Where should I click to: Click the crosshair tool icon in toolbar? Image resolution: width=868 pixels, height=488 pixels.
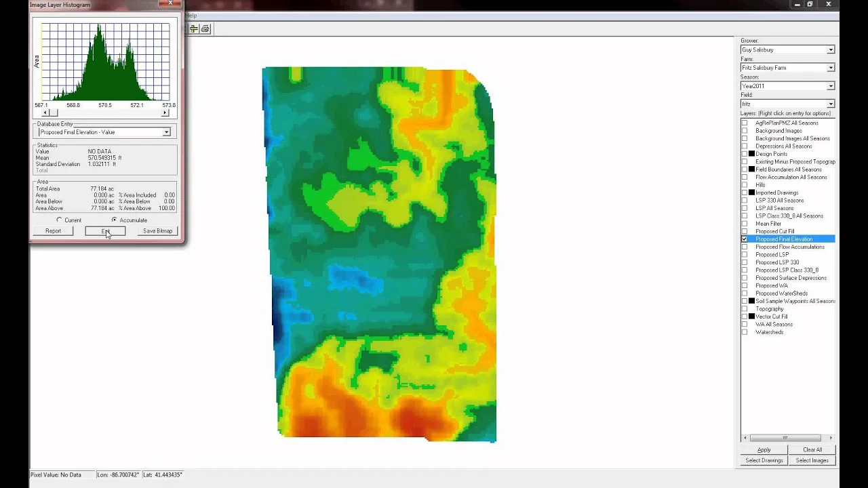[194, 28]
